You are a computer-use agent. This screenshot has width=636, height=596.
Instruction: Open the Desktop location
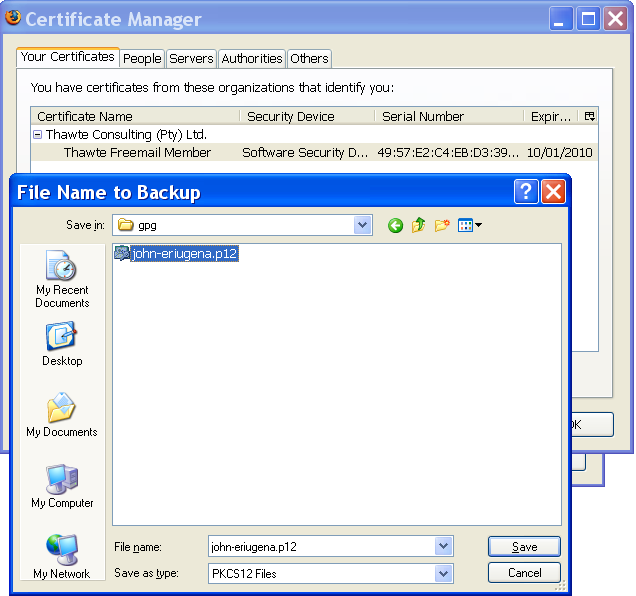pyautogui.click(x=62, y=344)
